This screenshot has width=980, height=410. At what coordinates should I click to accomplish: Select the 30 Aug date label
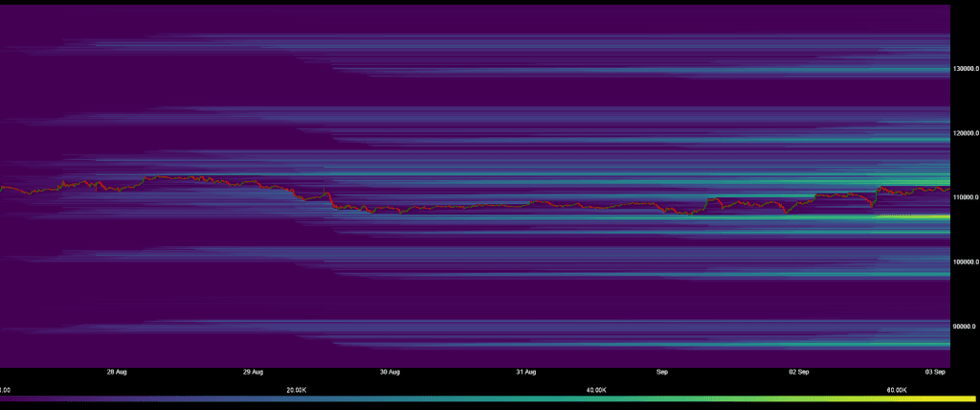tap(390, 371)
